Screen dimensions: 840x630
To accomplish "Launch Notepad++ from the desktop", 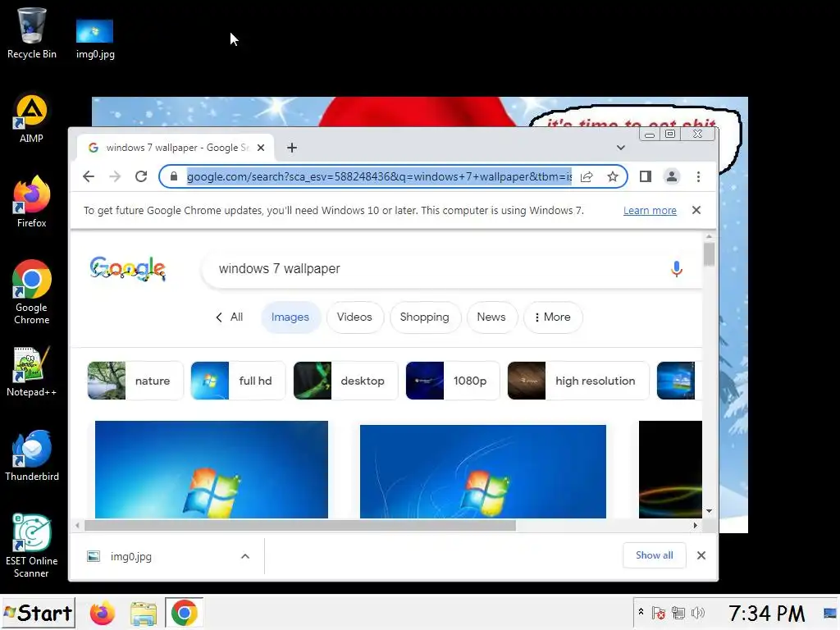I will (32, 372).
